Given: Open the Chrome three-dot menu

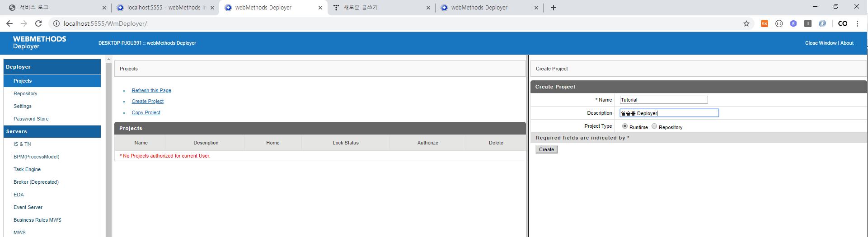Looking at the screenshot, I should click(857, 23).
